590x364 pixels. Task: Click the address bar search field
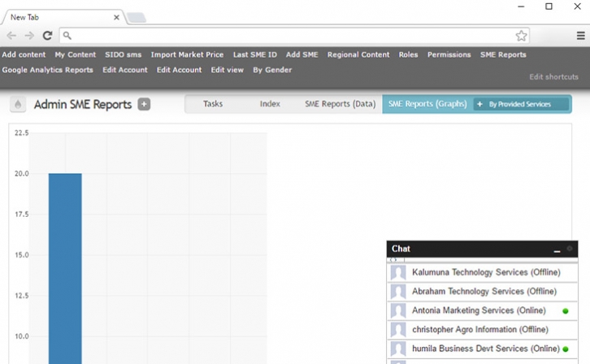point(294,36)
